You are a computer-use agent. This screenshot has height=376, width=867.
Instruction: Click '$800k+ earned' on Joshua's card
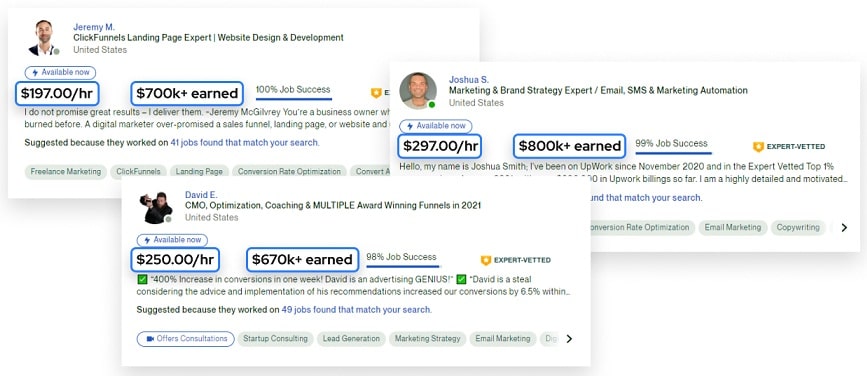570,146
